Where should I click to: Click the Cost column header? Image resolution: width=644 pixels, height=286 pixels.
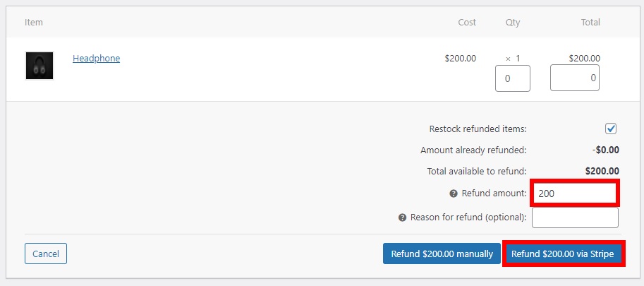[467, 23]
